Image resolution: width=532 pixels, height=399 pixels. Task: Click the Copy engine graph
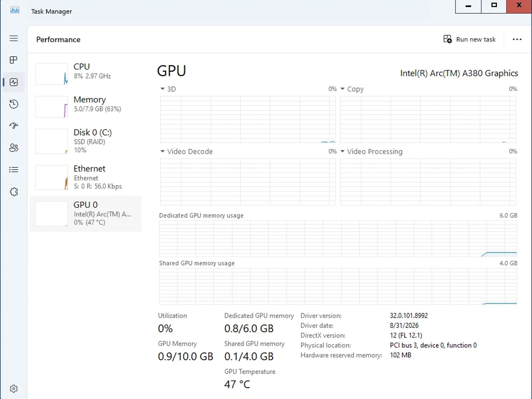pyautogui.click(x=428, y=119)
